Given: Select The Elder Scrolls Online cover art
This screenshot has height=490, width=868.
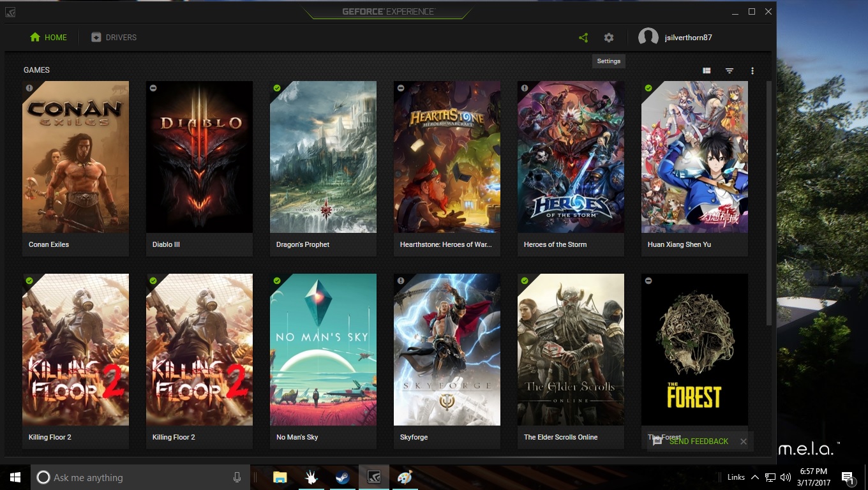Looking at the screenshot, I should [571, 350].
